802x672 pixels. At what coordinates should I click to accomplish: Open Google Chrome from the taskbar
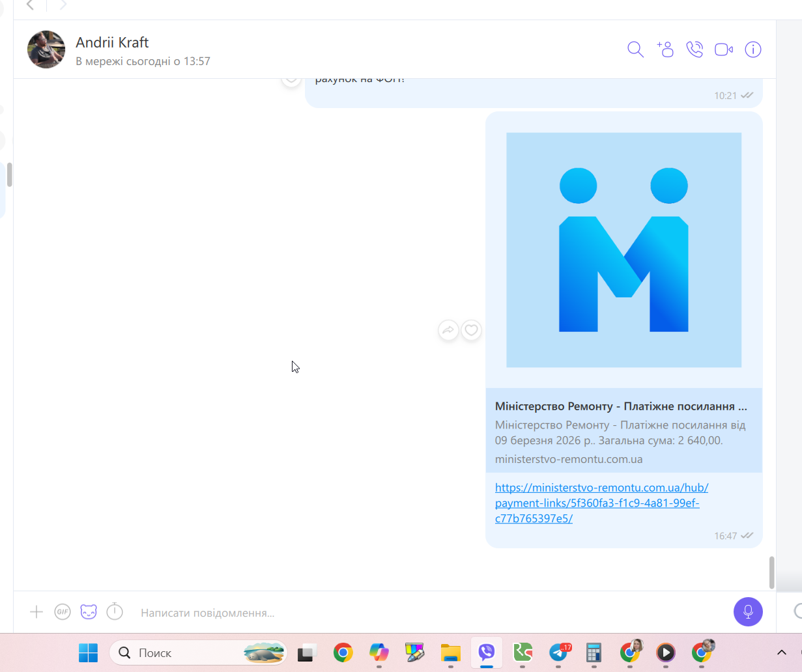click(x=343, y=652)
